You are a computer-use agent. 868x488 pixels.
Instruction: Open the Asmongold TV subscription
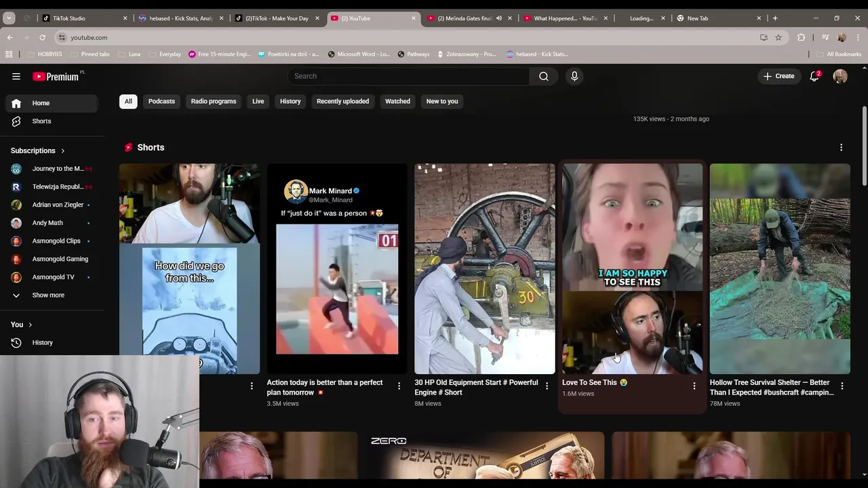coord(51,277)
